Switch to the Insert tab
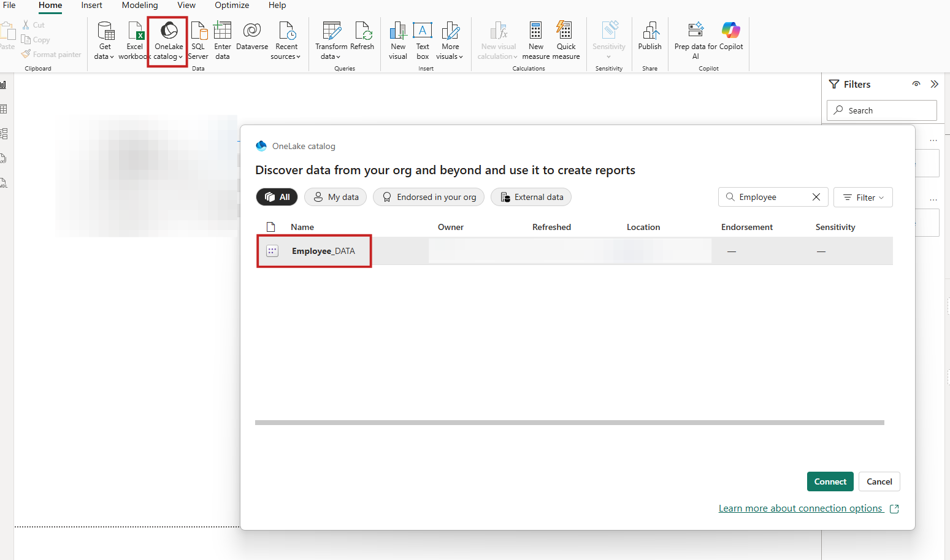The width and height of the screenshot is (950, 560). click(x=92, y=5)
